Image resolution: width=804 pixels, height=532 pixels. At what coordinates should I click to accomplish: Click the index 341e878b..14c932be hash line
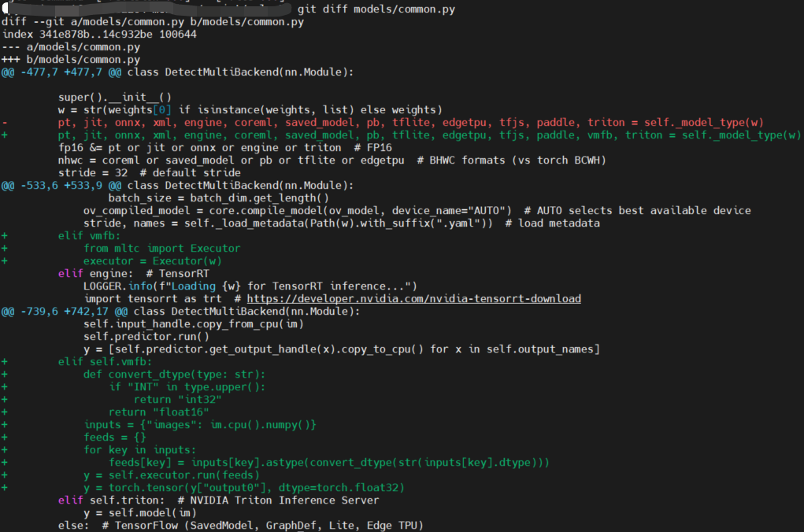(x=99, y=35)
